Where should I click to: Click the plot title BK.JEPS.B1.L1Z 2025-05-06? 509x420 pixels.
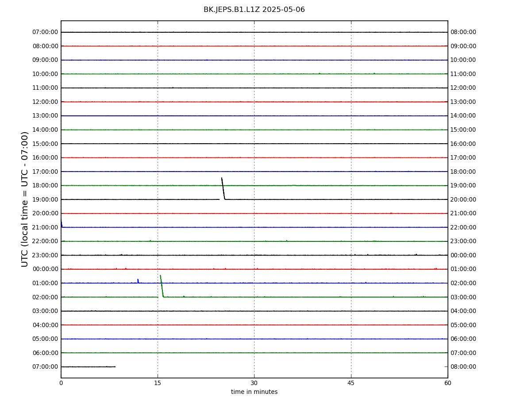tap(254, 10)
